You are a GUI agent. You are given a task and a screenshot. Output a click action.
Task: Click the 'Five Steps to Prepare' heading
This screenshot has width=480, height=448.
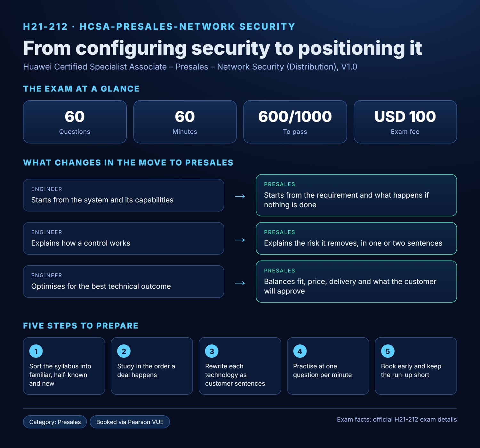(x=81, y=326)
